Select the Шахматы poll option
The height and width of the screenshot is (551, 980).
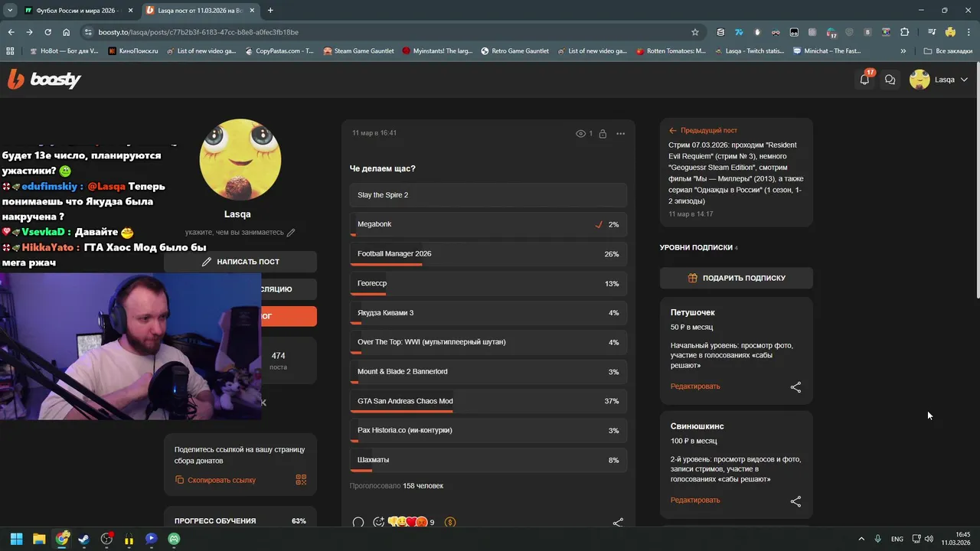(488, 461)
